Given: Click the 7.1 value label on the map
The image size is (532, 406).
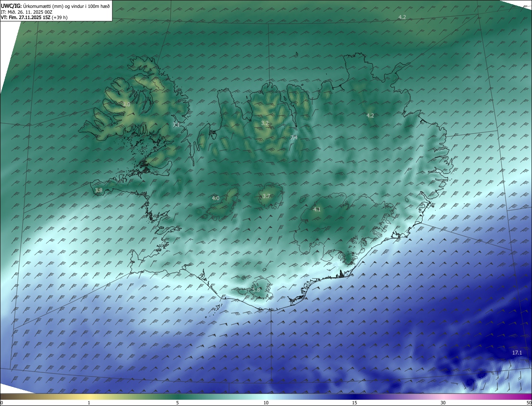Looking at the screenshot, I should (176, 125).
